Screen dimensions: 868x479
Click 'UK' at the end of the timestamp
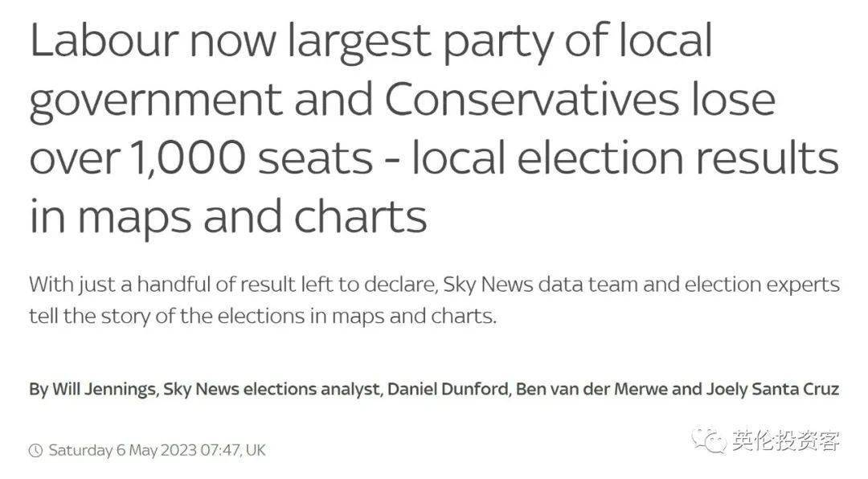point(256,450)
